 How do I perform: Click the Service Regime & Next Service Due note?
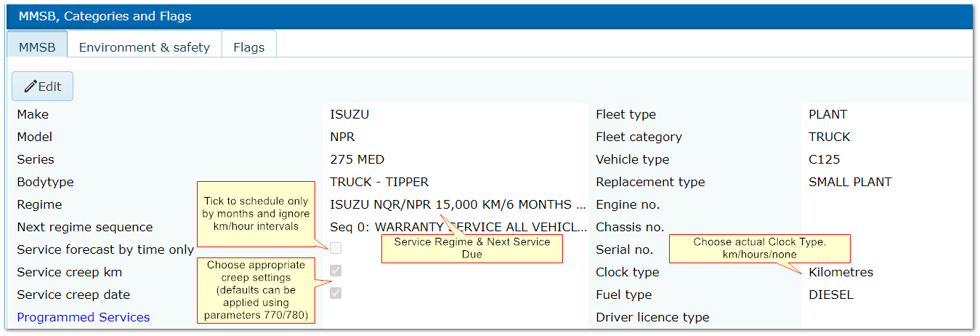(471, 248)
